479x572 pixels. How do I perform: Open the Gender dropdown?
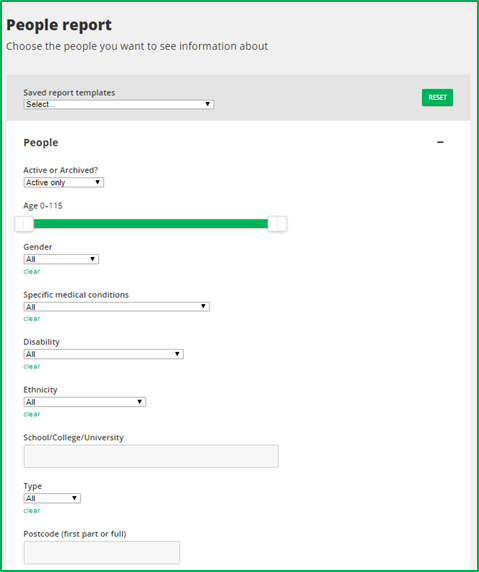(61, 259)
